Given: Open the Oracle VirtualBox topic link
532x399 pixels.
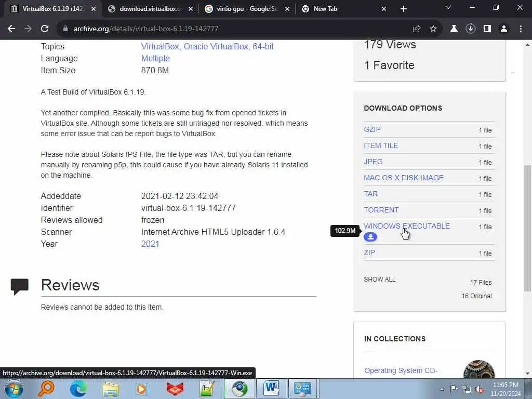Looking at the screenshot, I should [x=216, y=46].
